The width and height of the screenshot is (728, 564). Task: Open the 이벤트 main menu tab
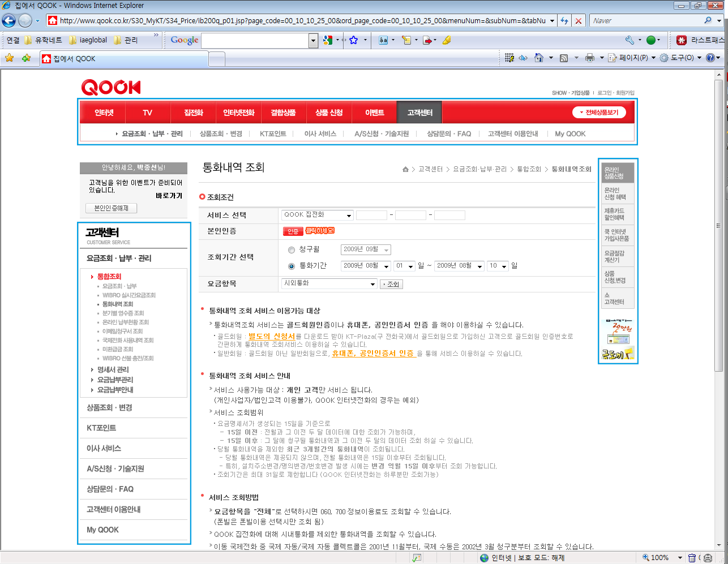click(x=374, y=113)
